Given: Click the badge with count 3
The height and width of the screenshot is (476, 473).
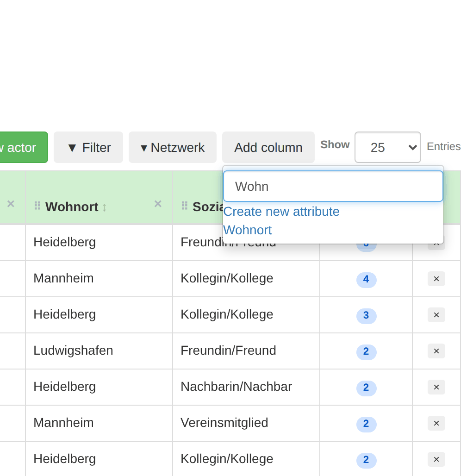Looking at the screenshot, I should (x=366, y=315).
